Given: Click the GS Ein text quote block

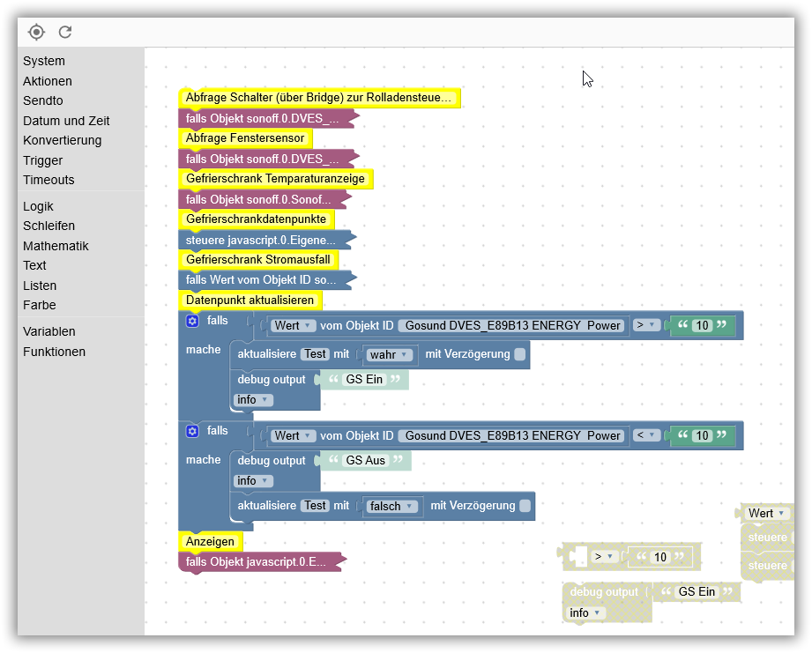Looking at the screenshot, I should point(364,379).
